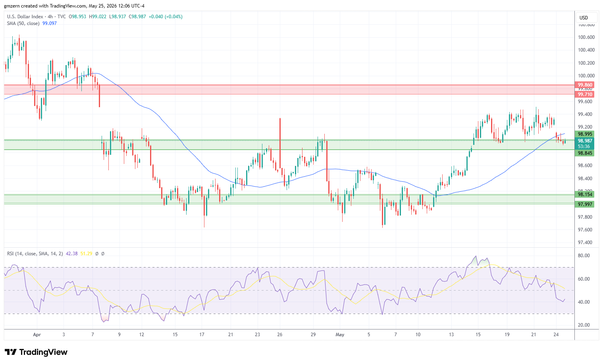603x364 pixels.
Task: Click the RSI (14, close, SMA, 14, 2) label
Action: pyautogui.click(x=35, y=253)
